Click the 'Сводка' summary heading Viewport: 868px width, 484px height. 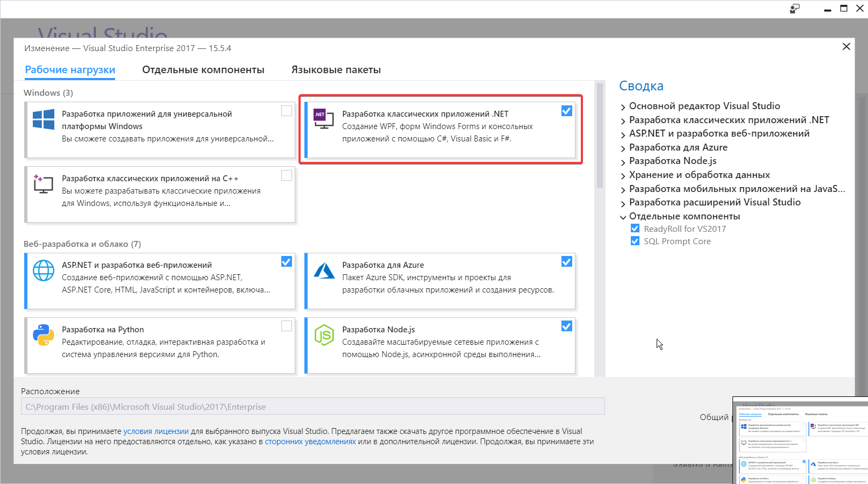[x=641, y=86]
